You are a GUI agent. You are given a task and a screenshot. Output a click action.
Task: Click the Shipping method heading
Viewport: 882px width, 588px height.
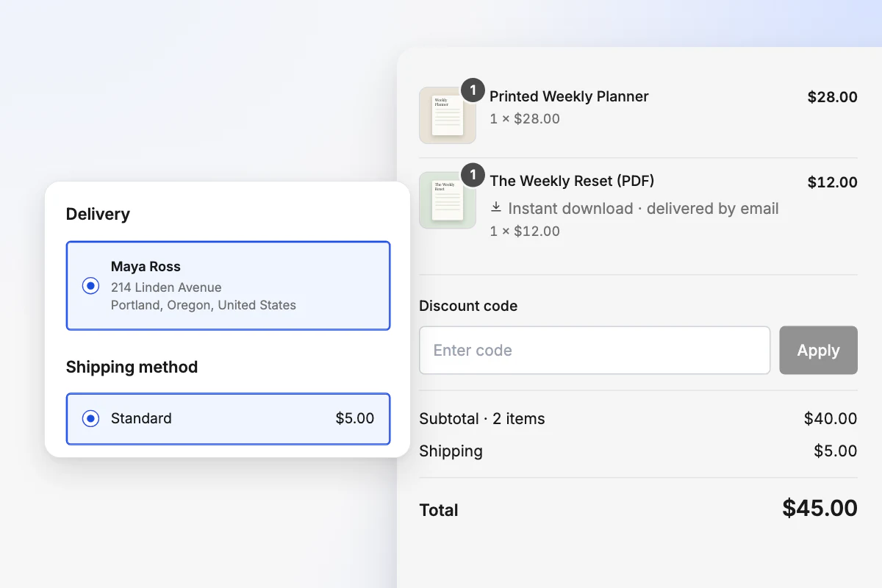[132, 367]
